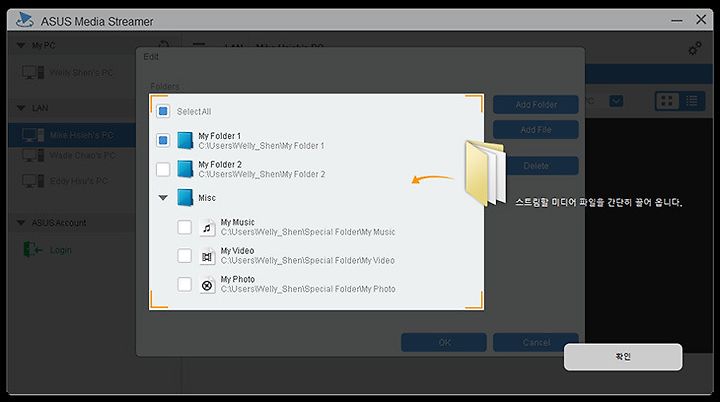Click the refresh icon beside My PC

163,44
